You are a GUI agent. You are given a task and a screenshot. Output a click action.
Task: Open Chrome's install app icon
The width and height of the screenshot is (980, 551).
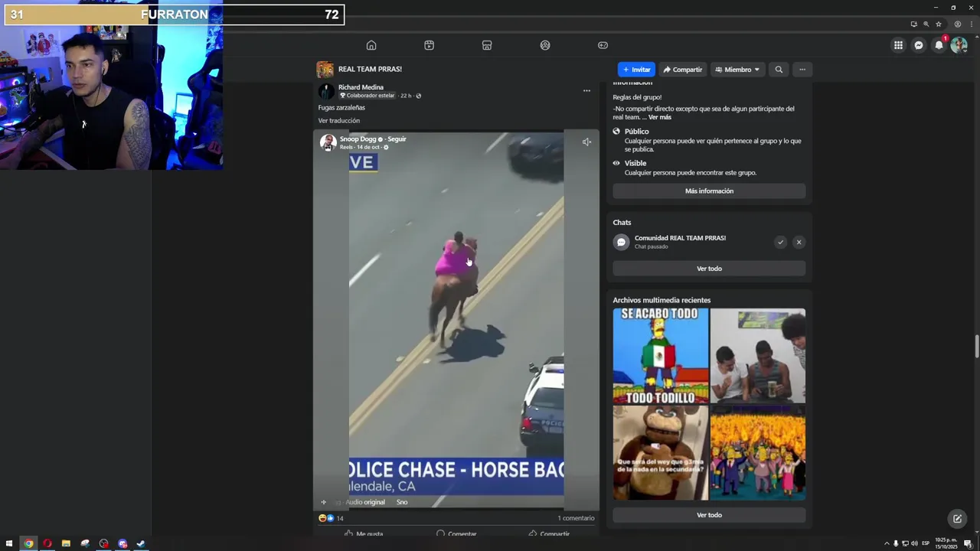pos(913,24)
